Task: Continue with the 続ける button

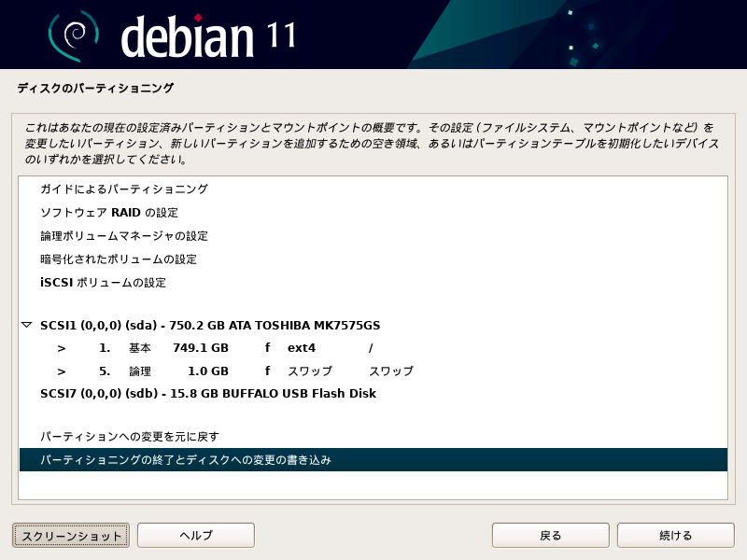Action: point(675,535)
